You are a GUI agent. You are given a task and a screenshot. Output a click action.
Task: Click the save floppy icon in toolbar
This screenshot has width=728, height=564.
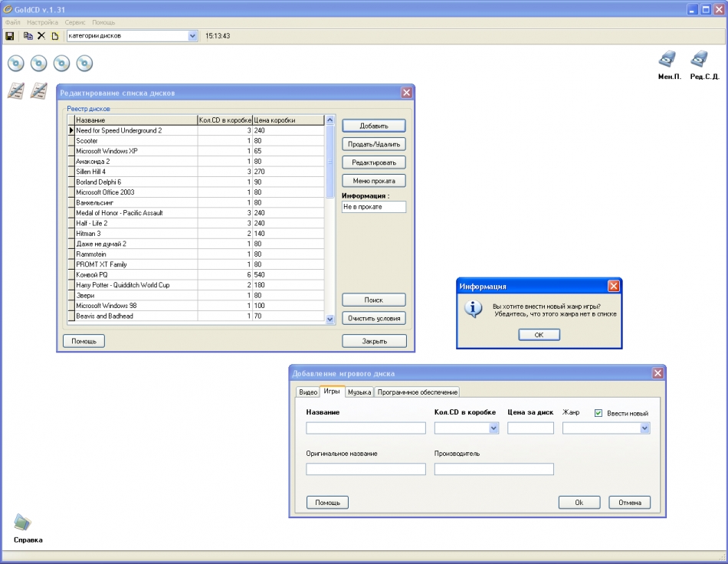coord(10,36)
